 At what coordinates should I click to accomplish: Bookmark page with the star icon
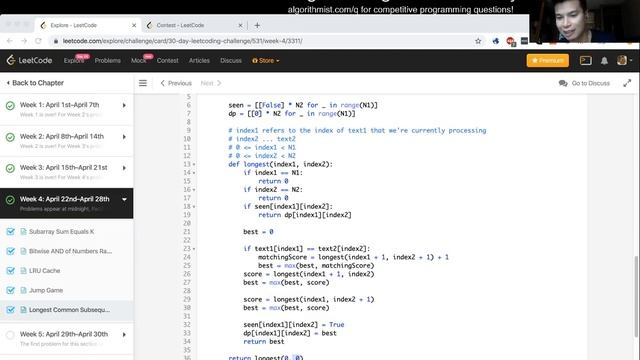478,41
